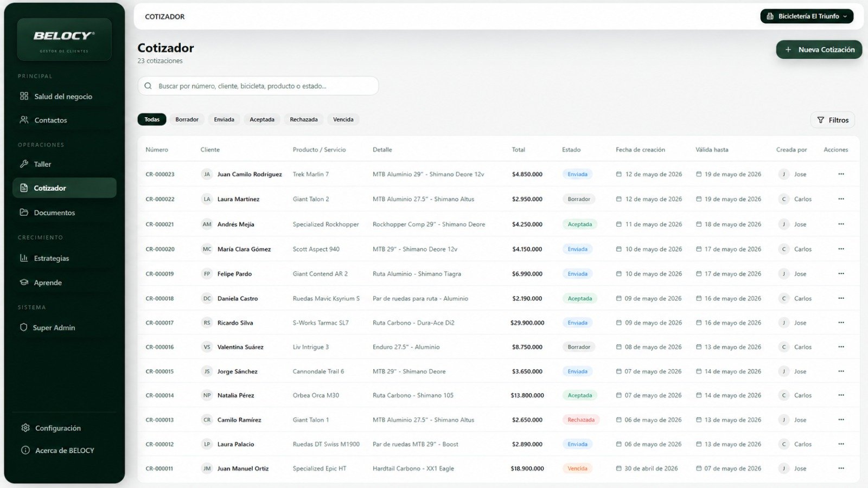Expand the Bicicletería El Triunfo selector
The width and height of the screenshot is (868, 488).
(x=807, y=16)
